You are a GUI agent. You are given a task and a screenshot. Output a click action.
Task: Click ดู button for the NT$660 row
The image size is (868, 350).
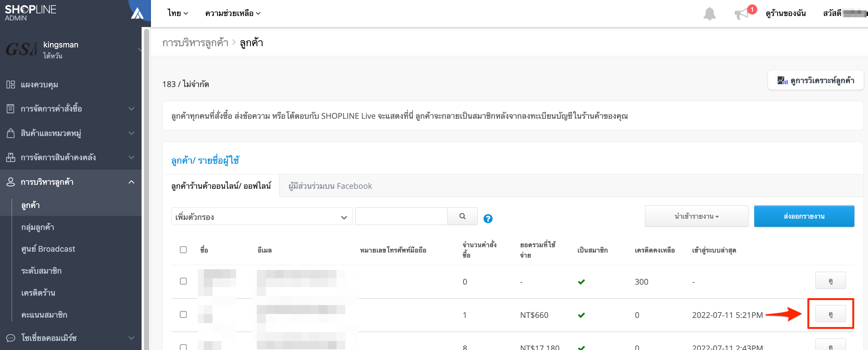(830, 314)
